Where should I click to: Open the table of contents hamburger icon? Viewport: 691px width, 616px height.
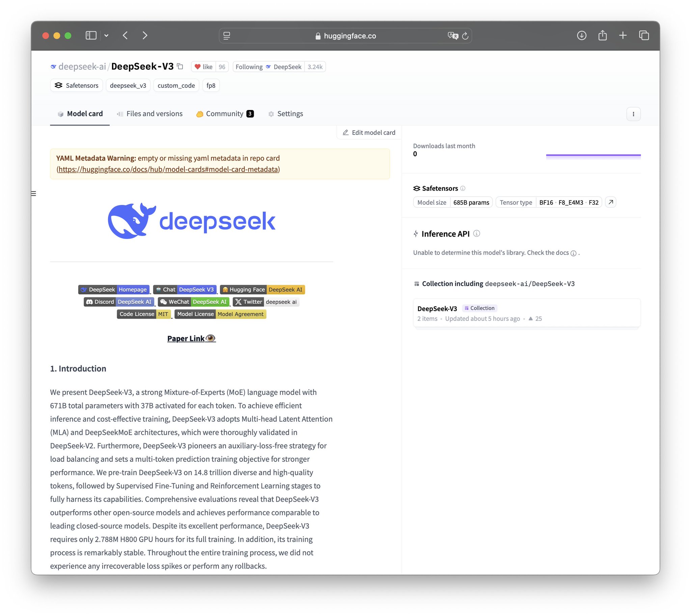coord(33,193)
